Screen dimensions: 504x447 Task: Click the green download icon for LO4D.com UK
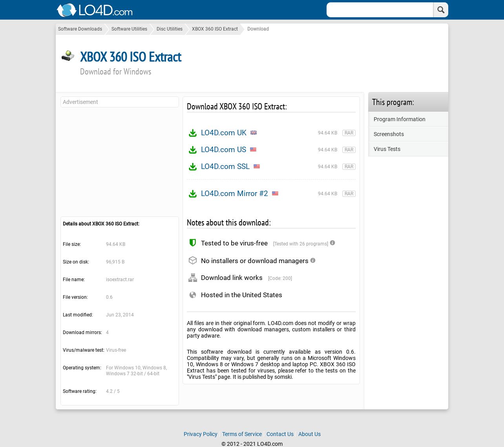coord(193,133)
